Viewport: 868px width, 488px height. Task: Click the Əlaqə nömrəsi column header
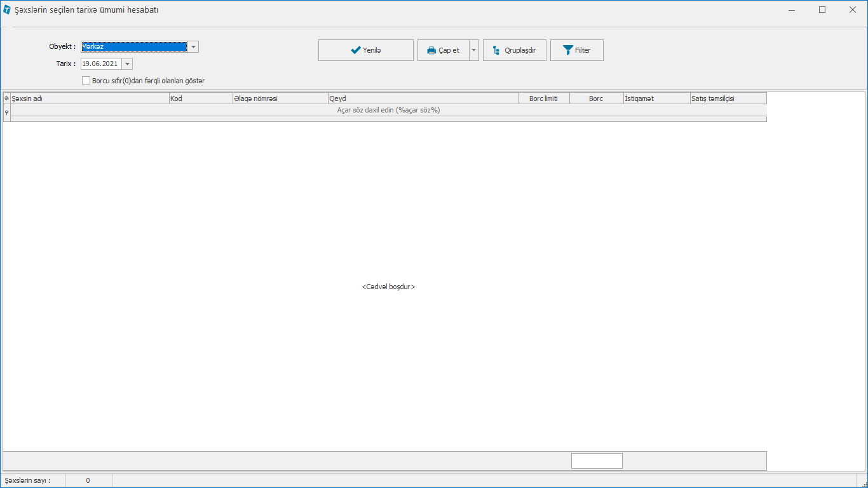pyautogui.click(x=280, y=98)
